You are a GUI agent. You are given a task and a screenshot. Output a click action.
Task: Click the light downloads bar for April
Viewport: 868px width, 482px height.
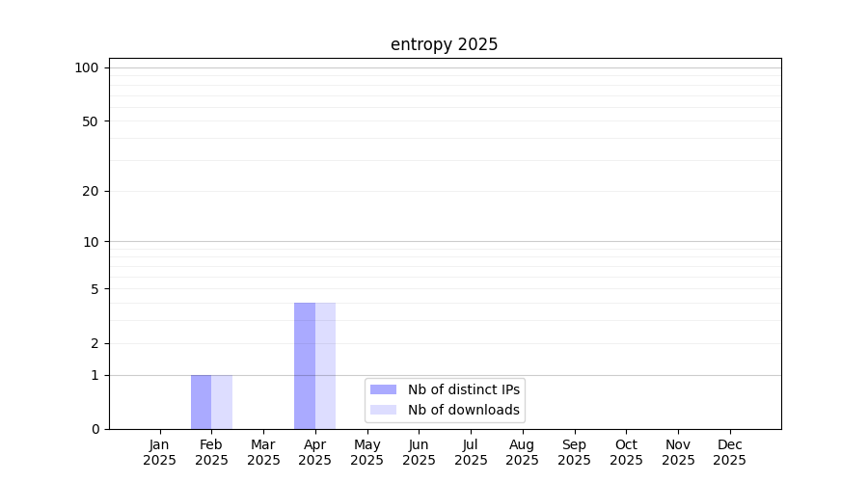pyautogui.click(x=325, y=366)
